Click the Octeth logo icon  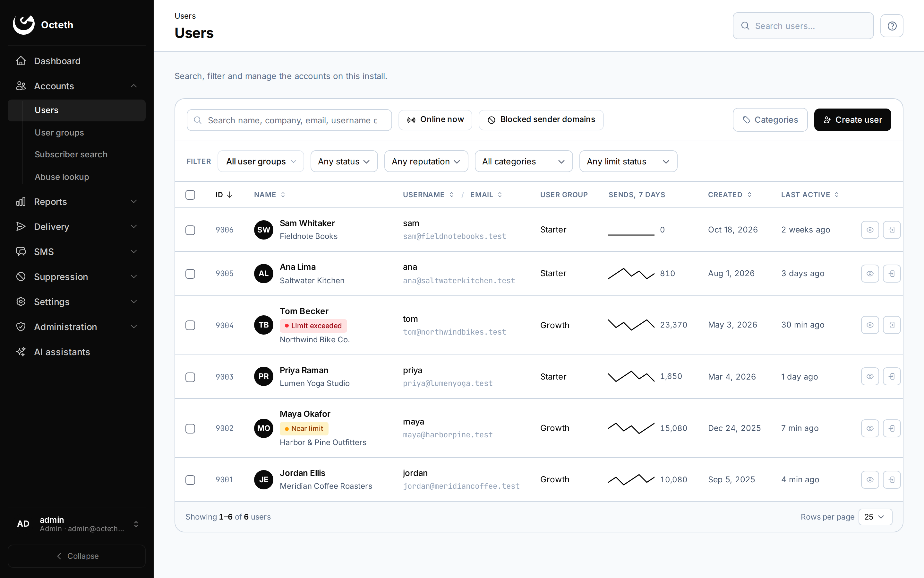click(24, 25)
